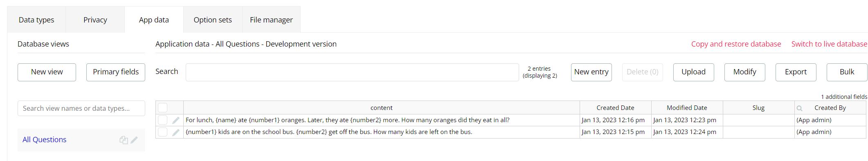
Task: Switch to live database link
Action: [x=829, y=44]
